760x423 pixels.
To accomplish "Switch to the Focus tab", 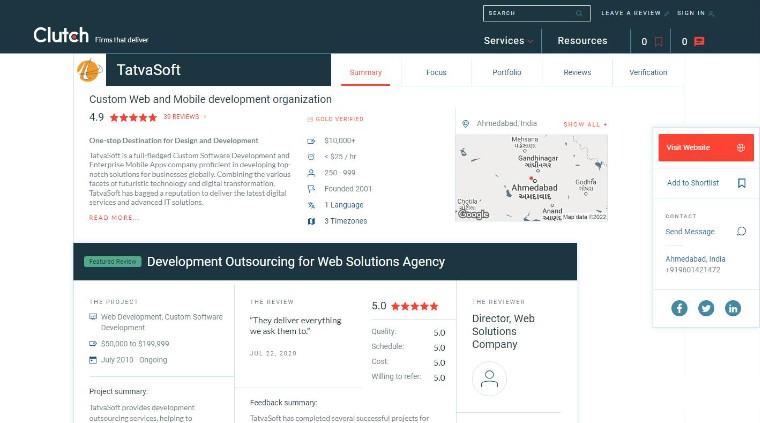I will tap(436, 72).
